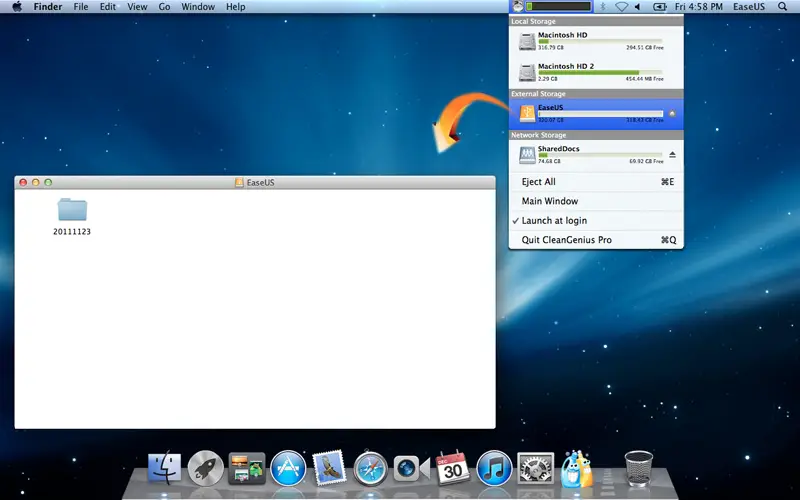Open FaceTime from the Dock

(x=412, y=469)
